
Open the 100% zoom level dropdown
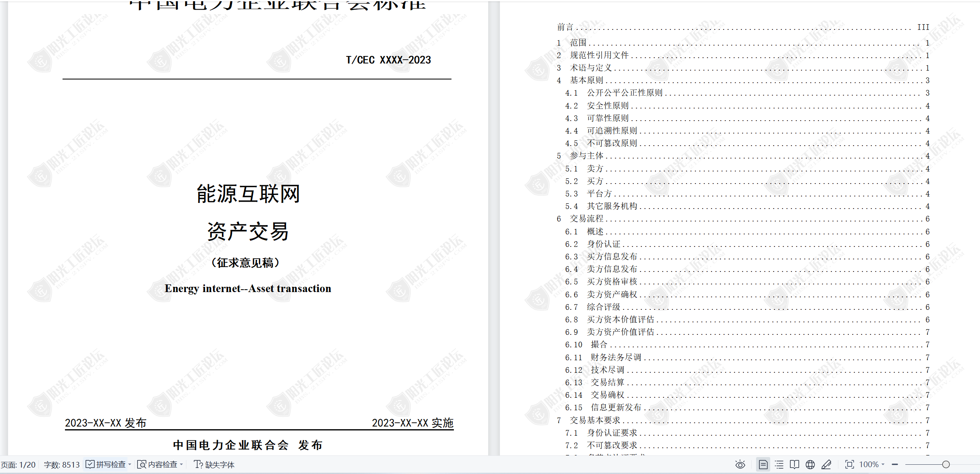pos(871,465)
